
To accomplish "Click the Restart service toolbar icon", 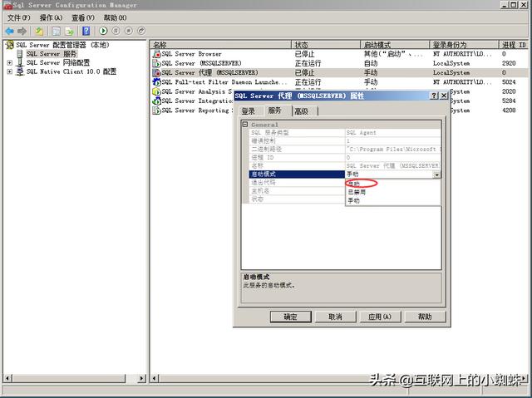I will (141, 31).
